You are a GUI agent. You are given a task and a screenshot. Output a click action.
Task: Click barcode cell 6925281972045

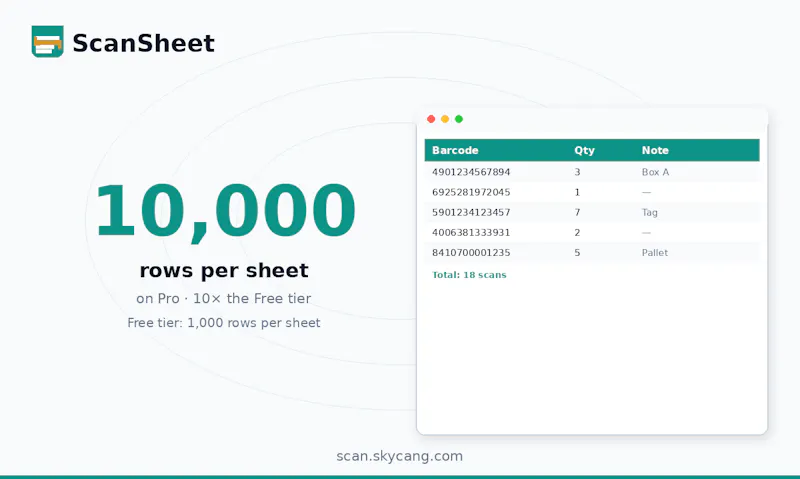pos(471,192)
